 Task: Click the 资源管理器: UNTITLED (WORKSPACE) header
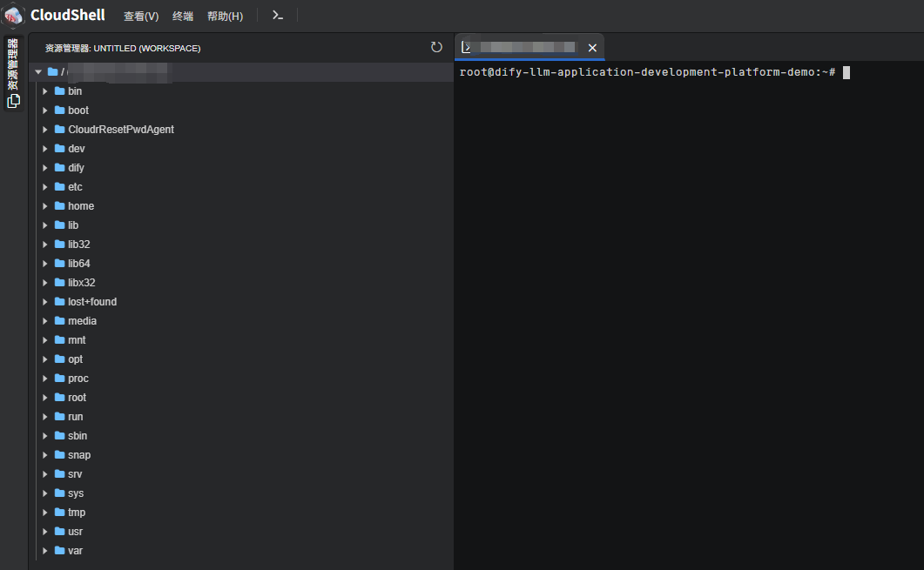pyautogui.click(x=123, y=48)
